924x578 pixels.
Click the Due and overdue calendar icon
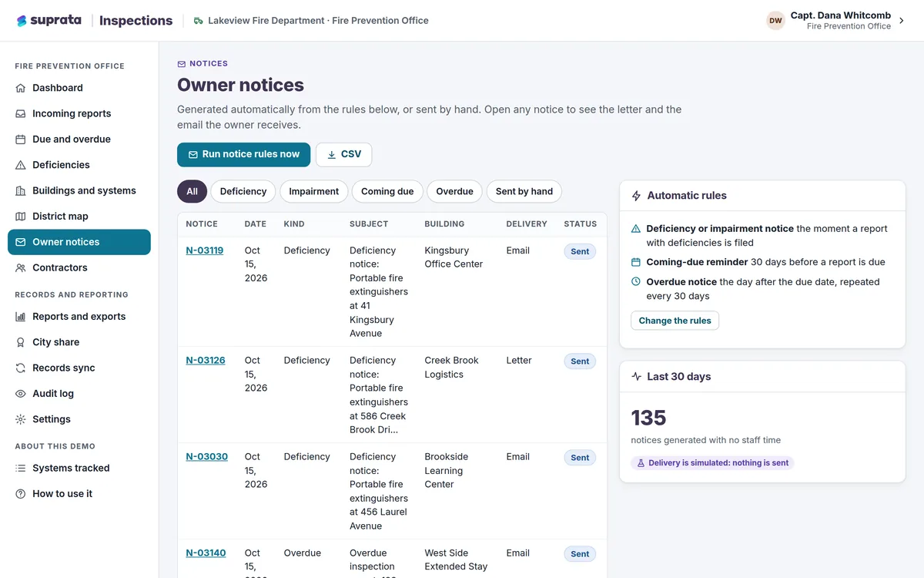coord(21,139)
